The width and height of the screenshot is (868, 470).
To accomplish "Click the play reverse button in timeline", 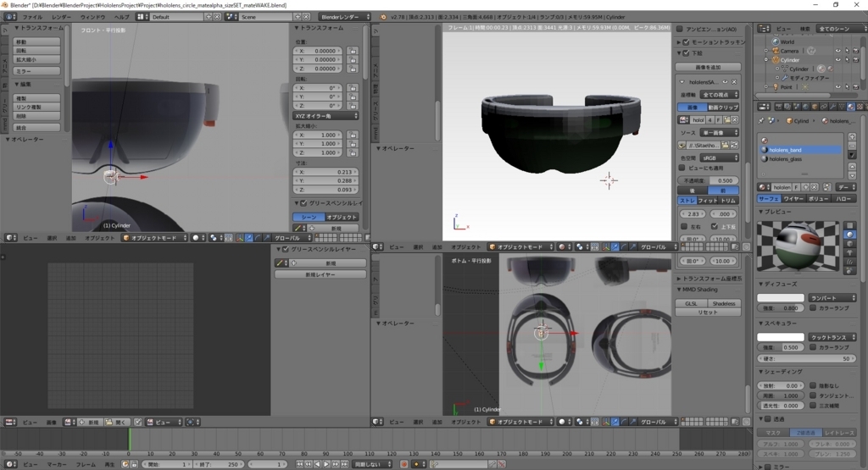I will click(x=318, y=464).
